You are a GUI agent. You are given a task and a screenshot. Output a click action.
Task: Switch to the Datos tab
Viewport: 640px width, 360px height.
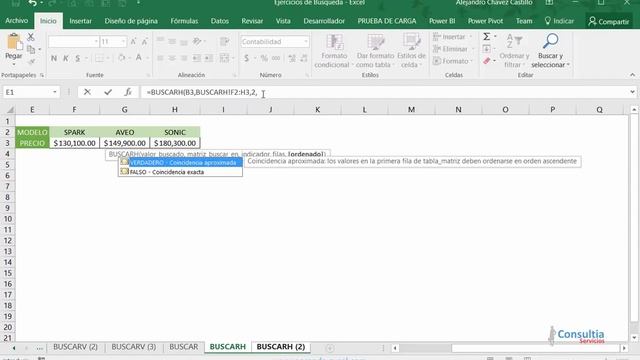220,21
